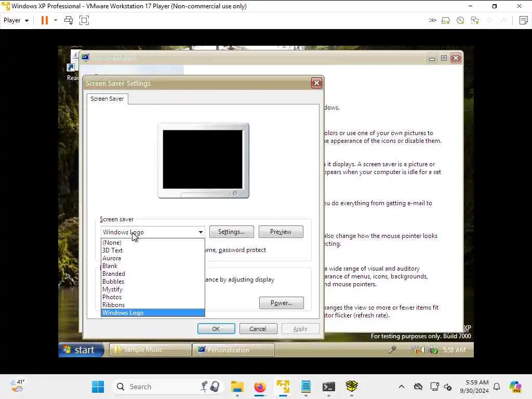
Task: Click XP tray network warning icon
Action: (x=415, y=350)
